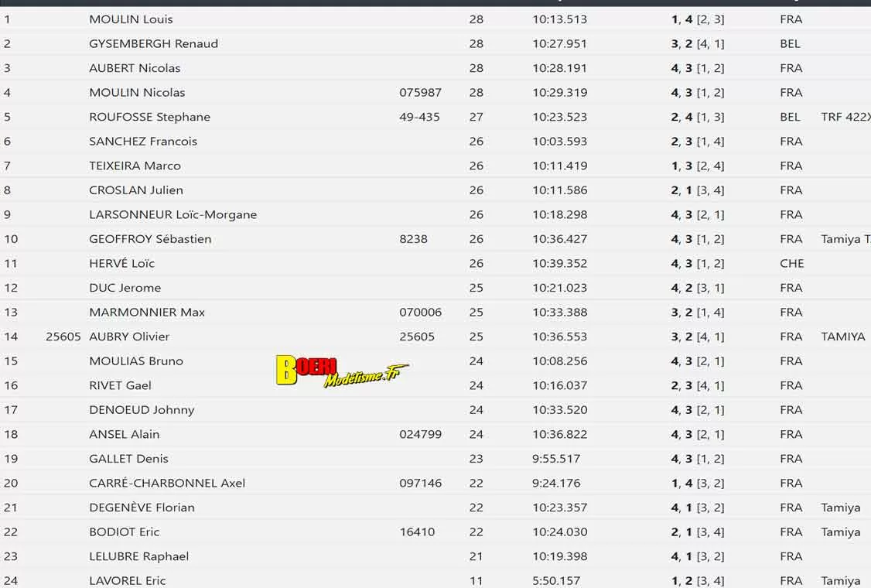
Task: Select MOULIAS Bruno name
Action: (x=135, y=361)
